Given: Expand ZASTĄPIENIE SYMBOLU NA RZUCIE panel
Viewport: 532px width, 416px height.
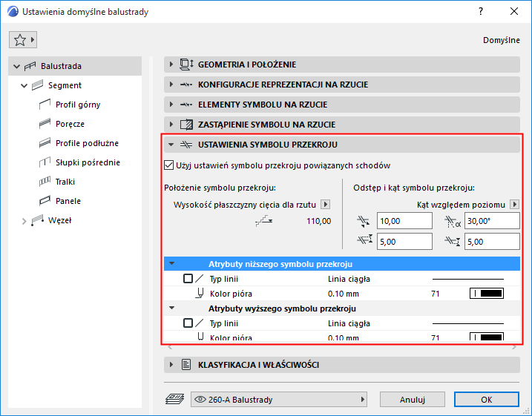Looking at the screenshot, I should 341,125.
